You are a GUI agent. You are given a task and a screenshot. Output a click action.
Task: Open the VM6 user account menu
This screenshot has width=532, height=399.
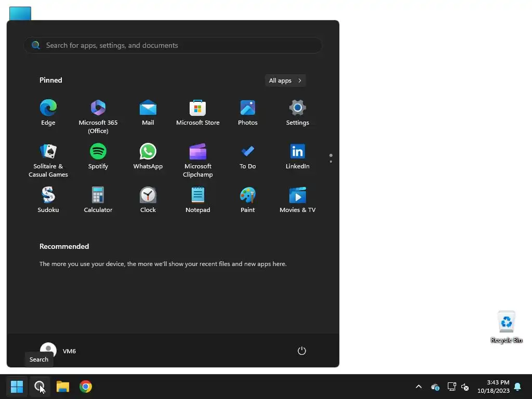point(58,351)
